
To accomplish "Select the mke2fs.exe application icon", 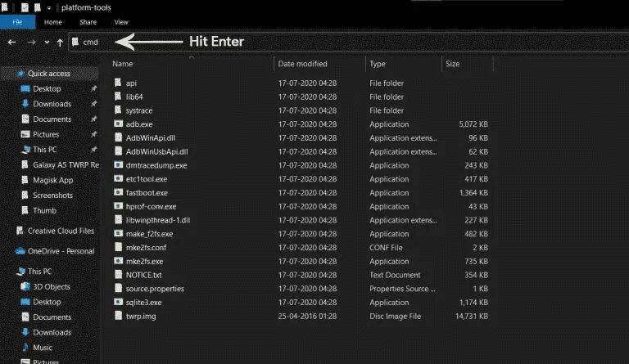I will coord(118,261).
